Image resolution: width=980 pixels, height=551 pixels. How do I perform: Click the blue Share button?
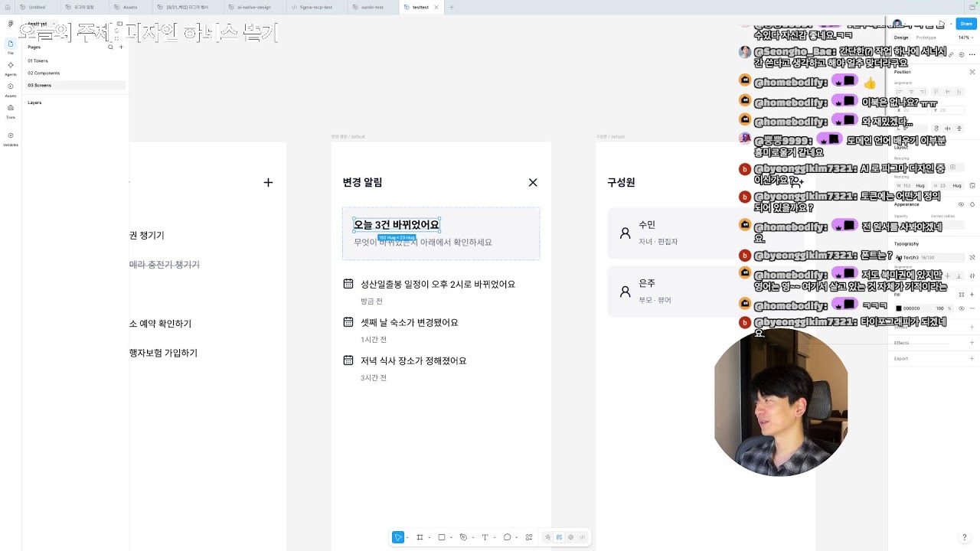pyautogui.click(x=966, y=24)
